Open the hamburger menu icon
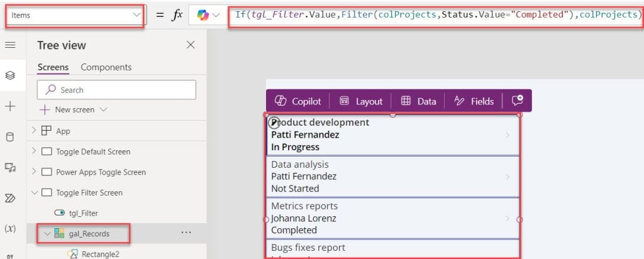 (x=10, y=45)
